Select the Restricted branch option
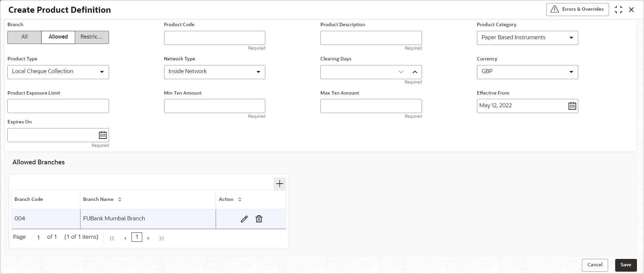The image size is (644, 274). coord(92,37)
